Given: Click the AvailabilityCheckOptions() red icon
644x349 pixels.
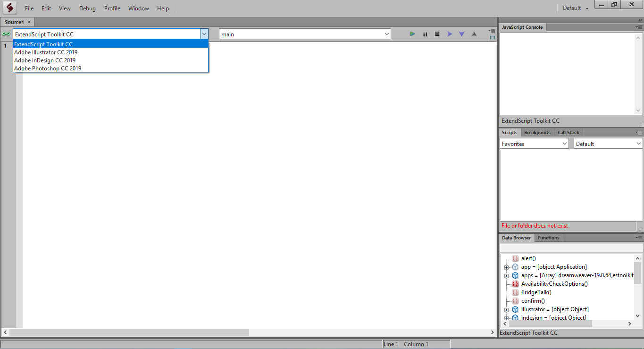Looking at the screenshot, I should [515, 284].
